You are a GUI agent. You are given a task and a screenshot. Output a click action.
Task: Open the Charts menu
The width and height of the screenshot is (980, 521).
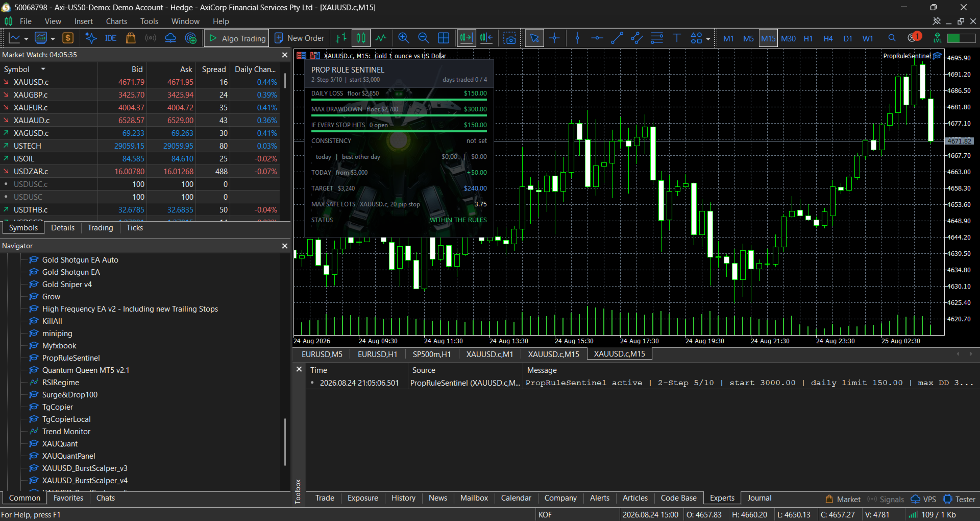(116, 21)
